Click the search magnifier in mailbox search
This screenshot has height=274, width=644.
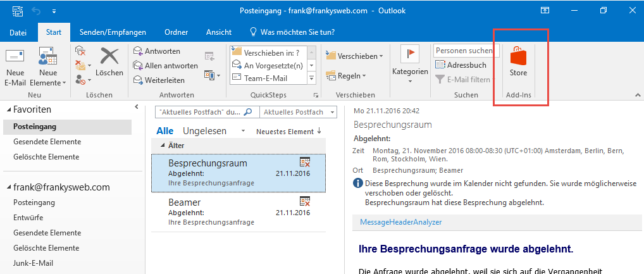click(x=248, y=112)
